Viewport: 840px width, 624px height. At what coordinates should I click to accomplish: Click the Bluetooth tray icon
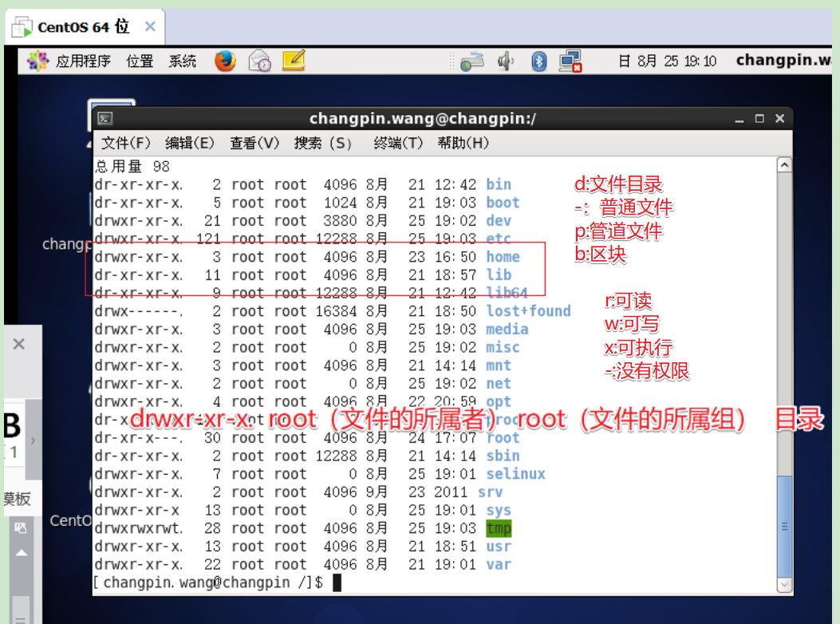[x=539, y=61]
